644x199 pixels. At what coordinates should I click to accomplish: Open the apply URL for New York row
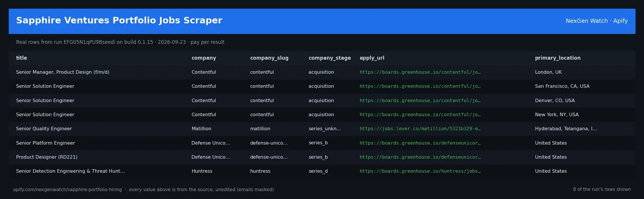point(420,115)
